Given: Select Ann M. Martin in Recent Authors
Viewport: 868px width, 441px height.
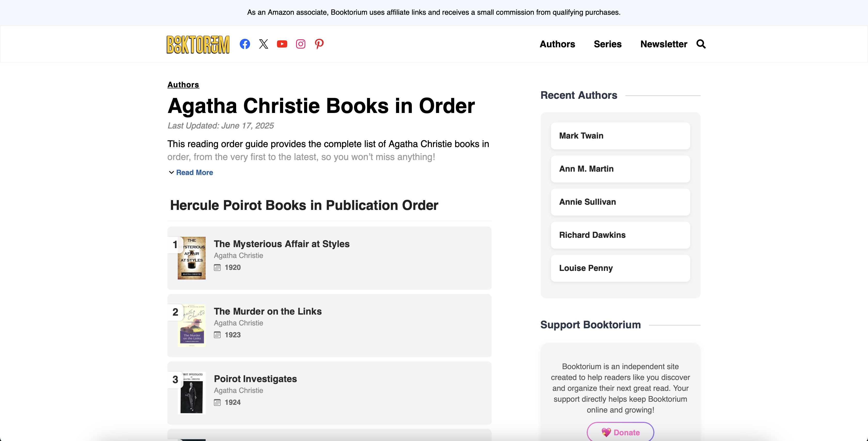Looking at the screenshot, I should click(x=620, y=169).
